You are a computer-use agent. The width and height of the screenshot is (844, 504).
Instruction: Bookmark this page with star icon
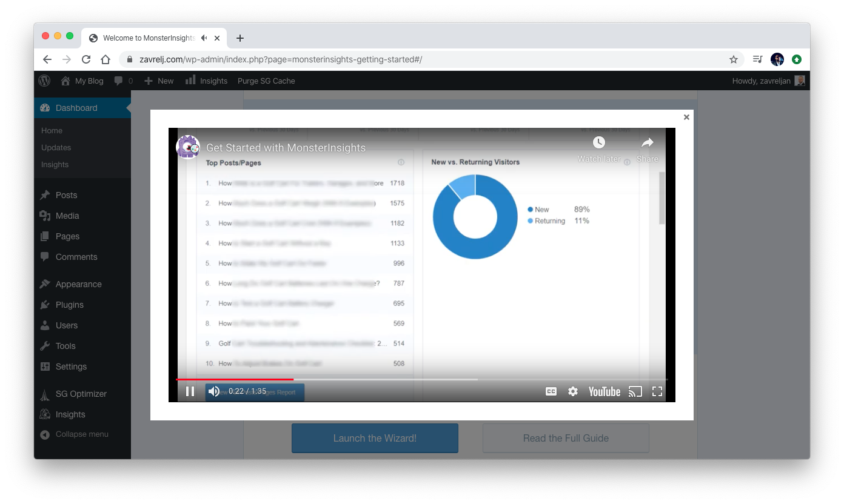[734, 59]
